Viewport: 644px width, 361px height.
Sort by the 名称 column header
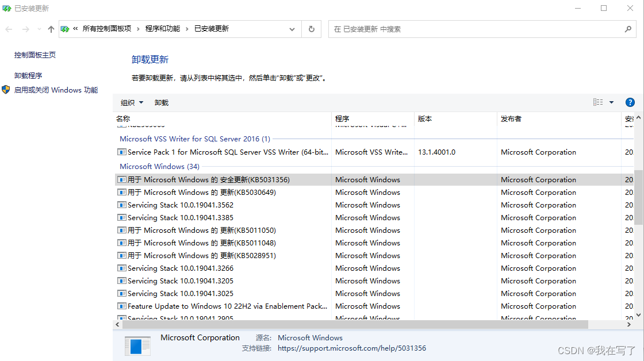pyautogui.click(x=222, y=118)
